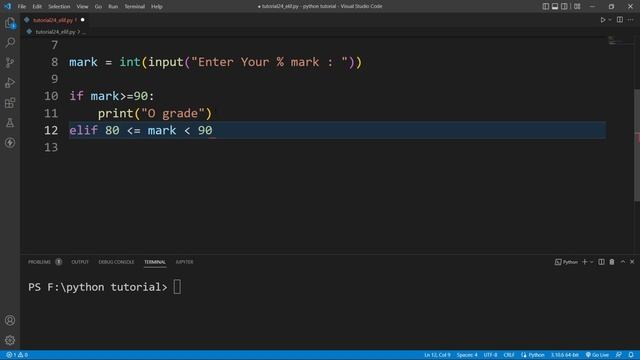This screenshot has height=360, width=640.
Task: Open the Search view in activity bar
Action: 10,42
